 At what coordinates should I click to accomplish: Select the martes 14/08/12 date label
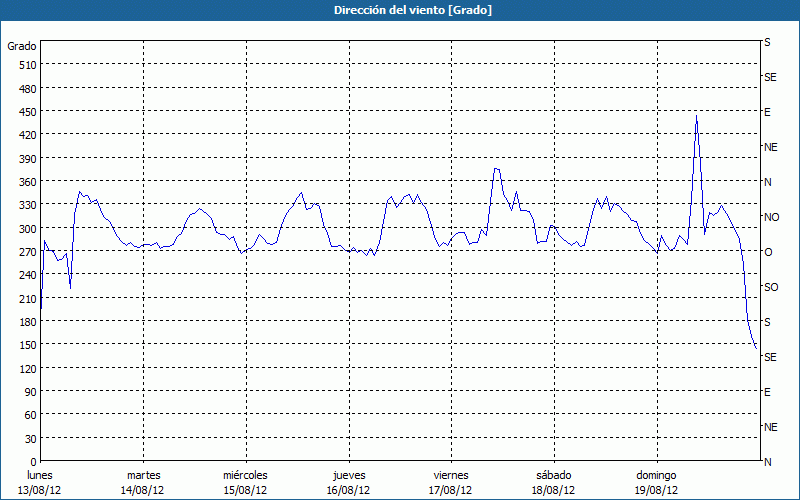(x=143, y=482)
